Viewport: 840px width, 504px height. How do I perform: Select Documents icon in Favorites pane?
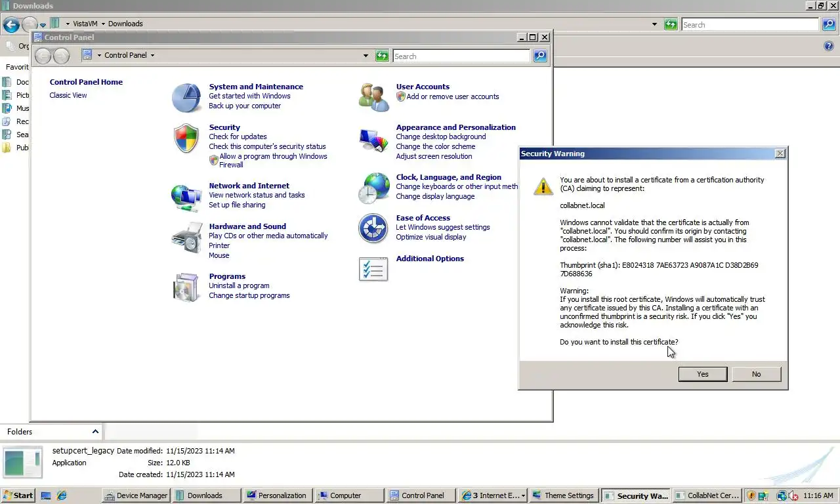pyautogui.click(x=7, y=82)
